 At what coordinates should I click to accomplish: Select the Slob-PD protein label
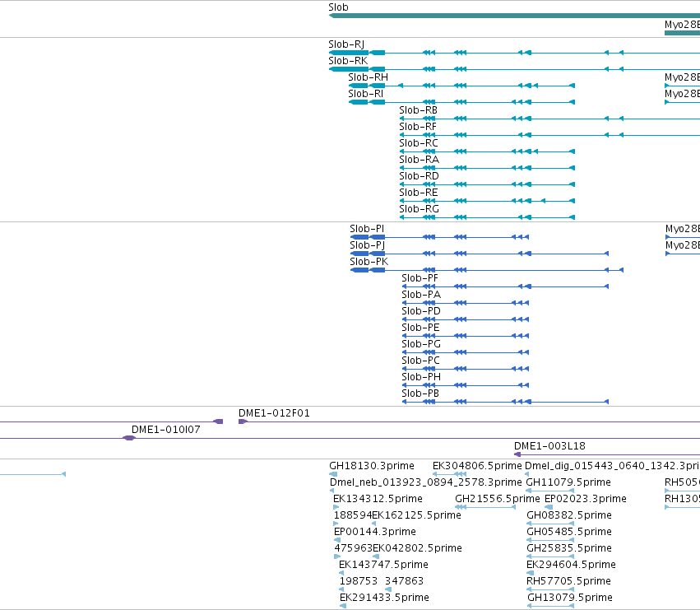(x=421, y=311)
